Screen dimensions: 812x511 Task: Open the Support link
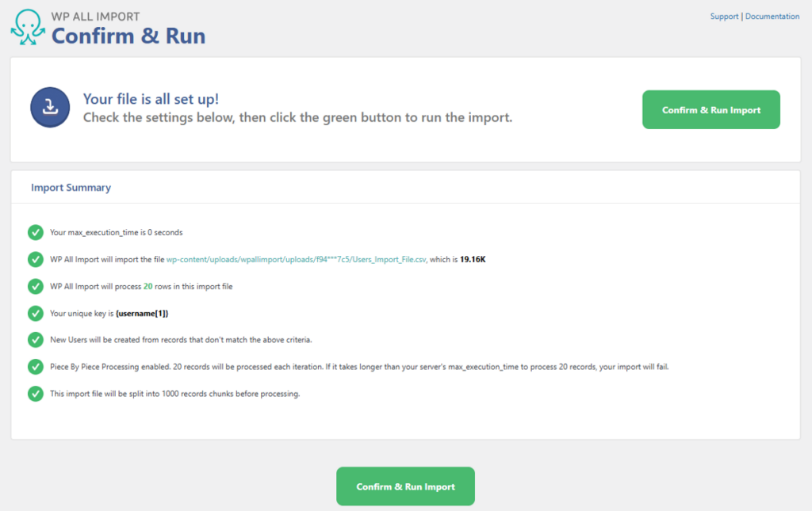(724, 16)
